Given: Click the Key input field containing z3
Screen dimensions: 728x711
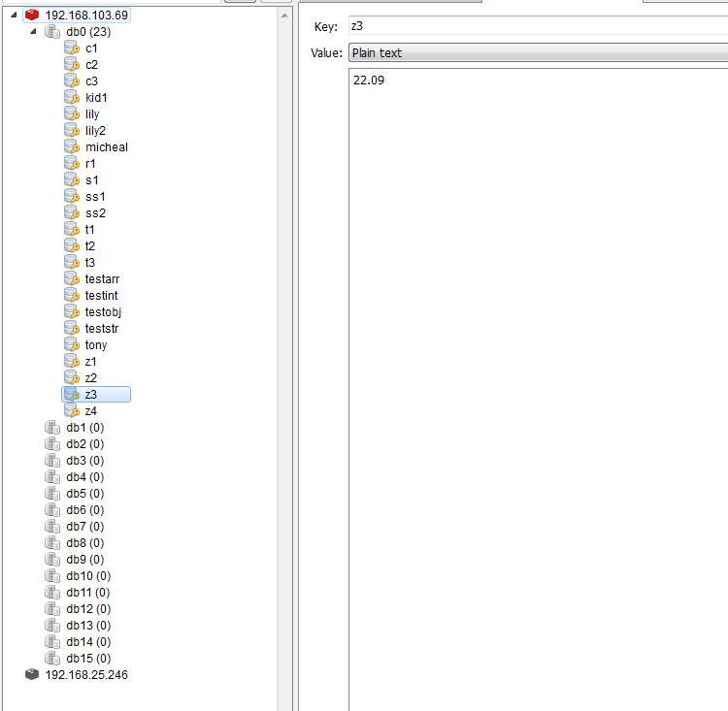Looking at the screenshot, I should click(x=538, y=26).
